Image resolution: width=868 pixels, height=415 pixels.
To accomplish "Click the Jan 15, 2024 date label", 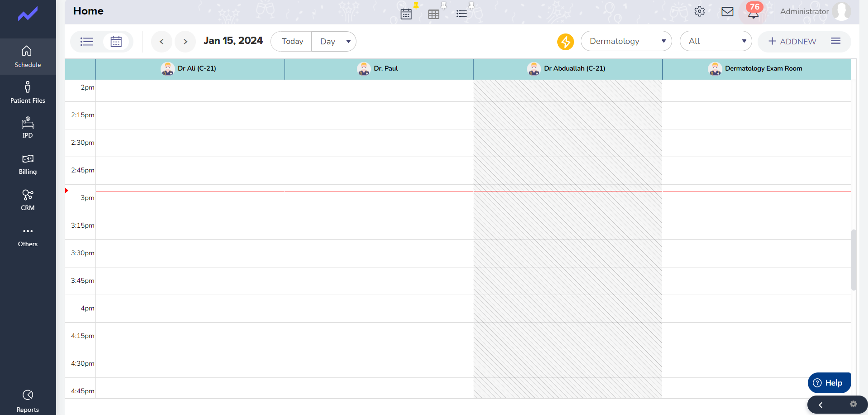I will 233,41.
